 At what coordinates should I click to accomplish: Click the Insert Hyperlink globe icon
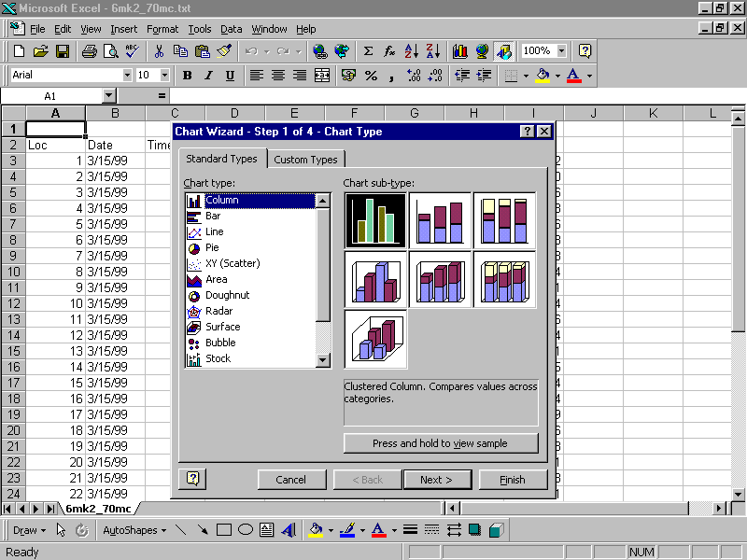320,51
